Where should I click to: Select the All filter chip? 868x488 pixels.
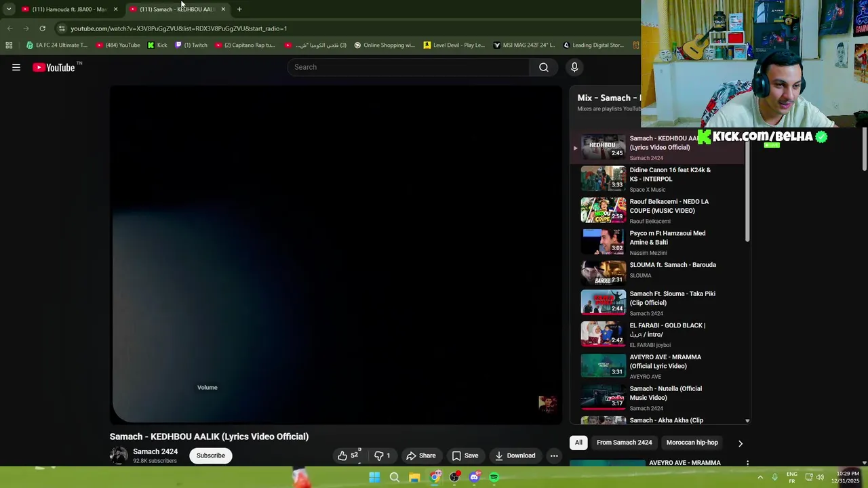click(x=578, y=443)
